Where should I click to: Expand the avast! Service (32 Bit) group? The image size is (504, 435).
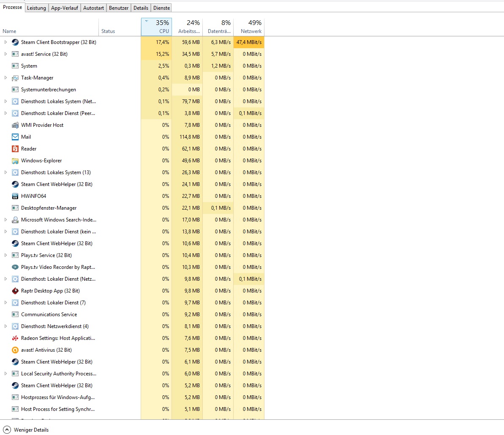click(5, 54)
